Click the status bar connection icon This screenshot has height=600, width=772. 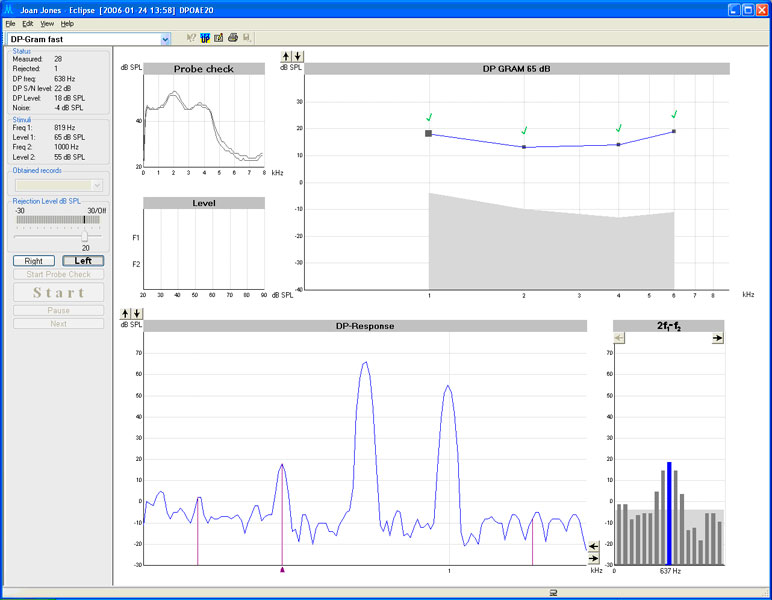click(553, 593)
